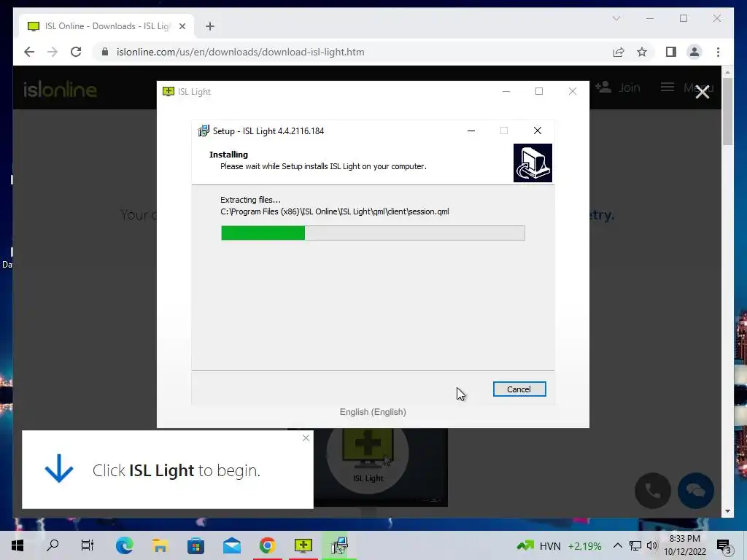This screenshot has width=747, height=560.
Task: Open Mail app from taskbar
Action: 231,545
